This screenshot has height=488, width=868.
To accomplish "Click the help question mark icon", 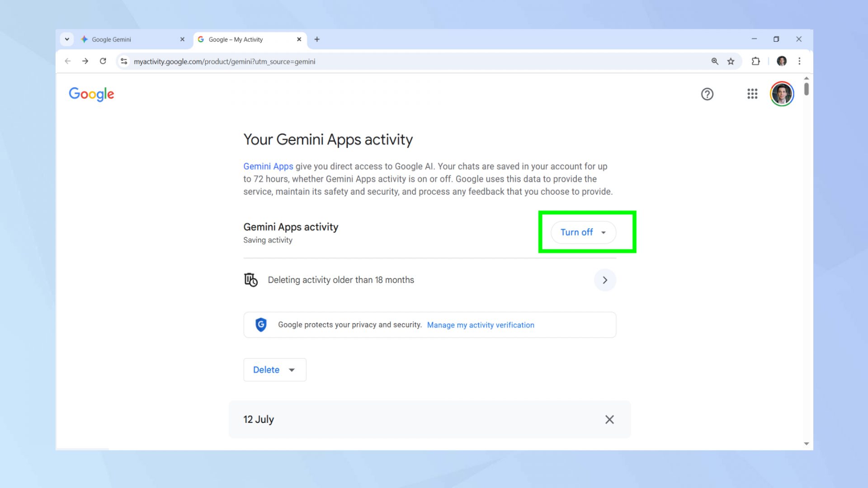I will 707,94.
